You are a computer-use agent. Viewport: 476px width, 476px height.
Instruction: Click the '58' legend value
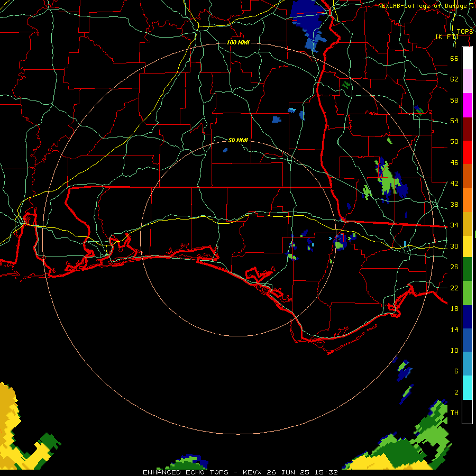pyautogui.click(x=454, y=100)
